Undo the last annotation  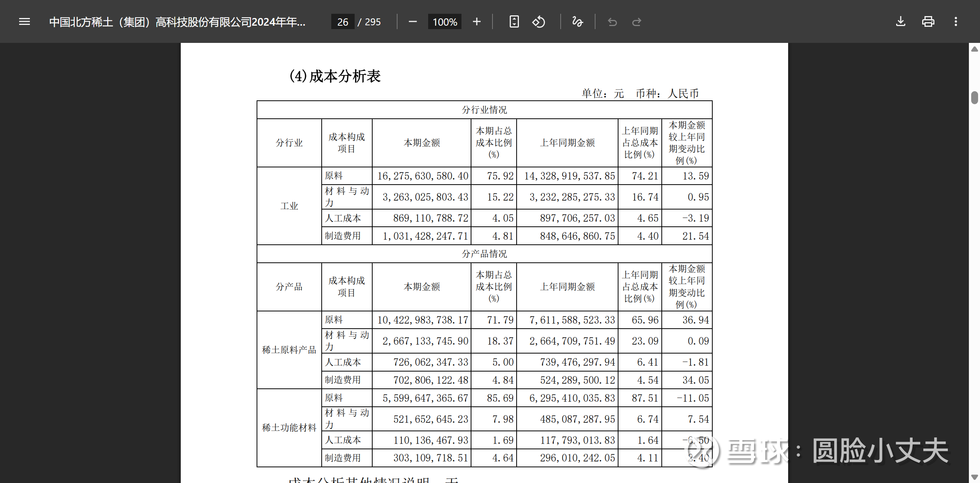click(612, 22)
